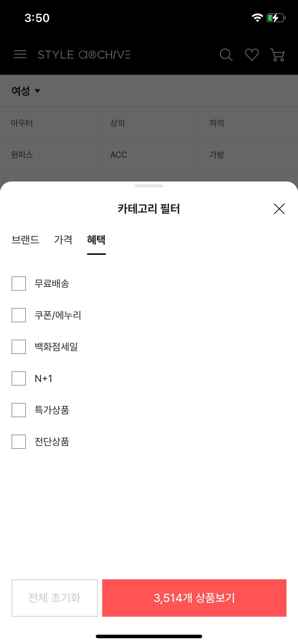298x644 pixels.
Task: Click the 전체 초기화 reset button
Action: click(x=55, y=598)
